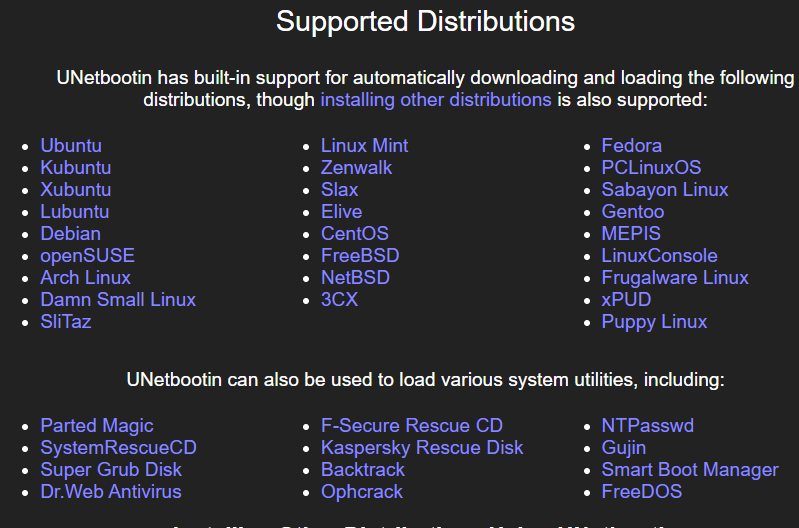799x528 pixels.
Task: Open the FreeDOS link
Action: pos(641,492)
